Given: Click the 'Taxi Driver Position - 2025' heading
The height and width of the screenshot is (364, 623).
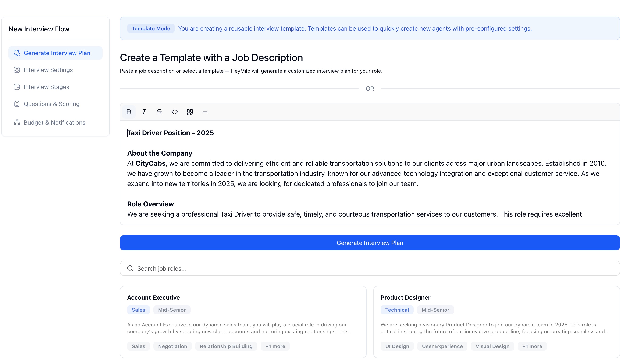Looking at the screenshot, I should tap(171, 133).
